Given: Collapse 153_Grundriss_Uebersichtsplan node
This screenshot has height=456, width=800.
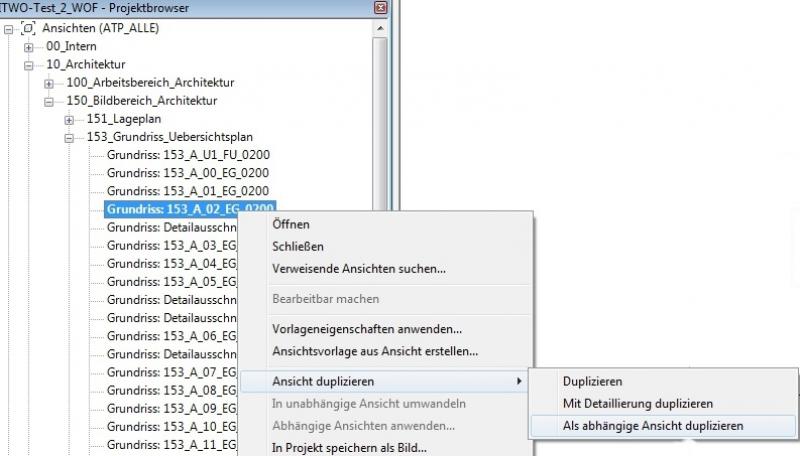Looking at the screenshot, I should tap(69, 137).
